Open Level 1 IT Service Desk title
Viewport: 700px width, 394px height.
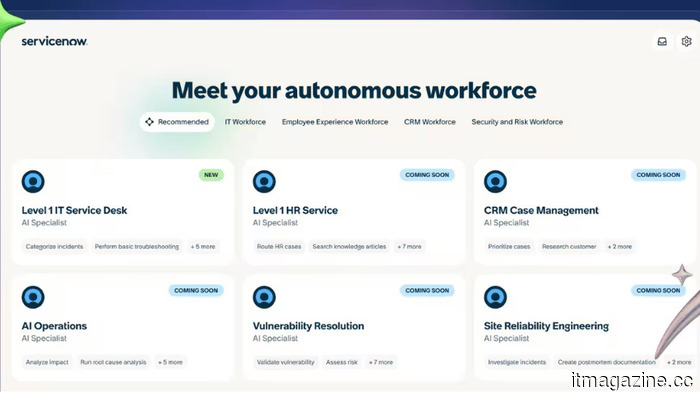(75, 210)
